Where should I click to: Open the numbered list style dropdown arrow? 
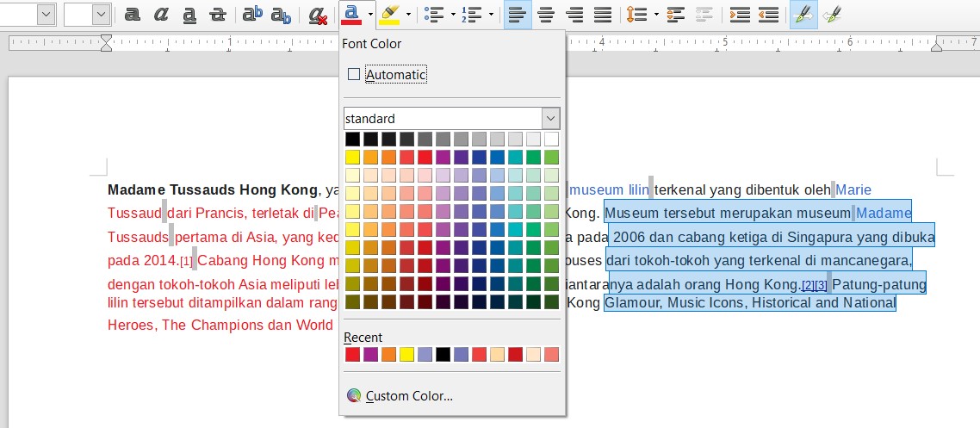(x=491, y=15)
